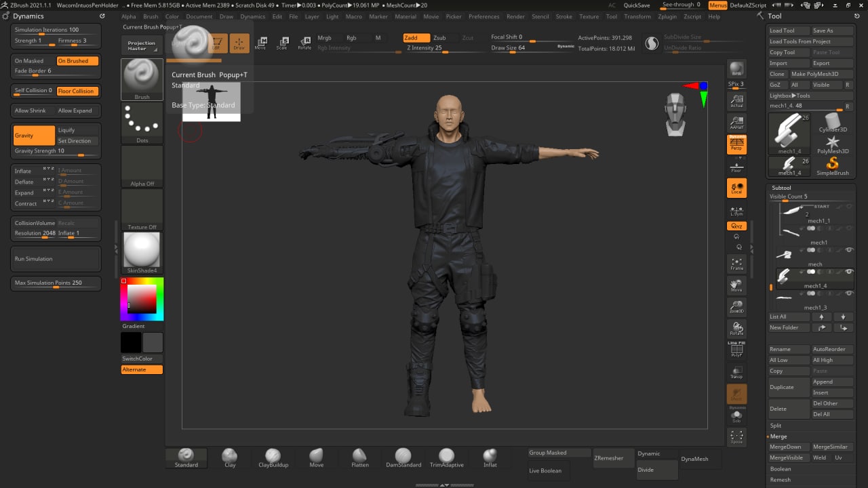Click the Rotate icon in right shelf

[736, 329]
